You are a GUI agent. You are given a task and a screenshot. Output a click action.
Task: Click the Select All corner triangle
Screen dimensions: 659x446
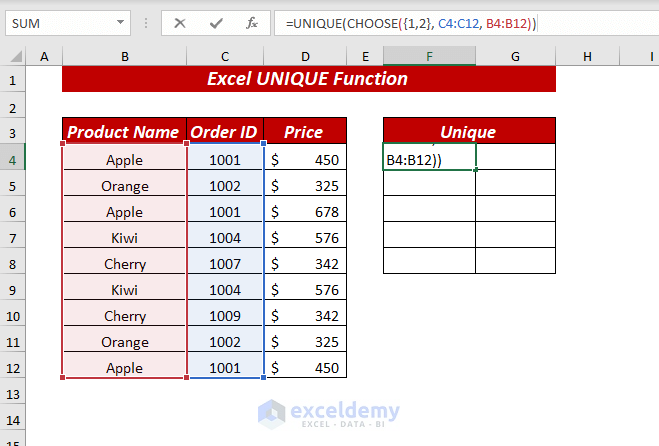pos(16,56)
